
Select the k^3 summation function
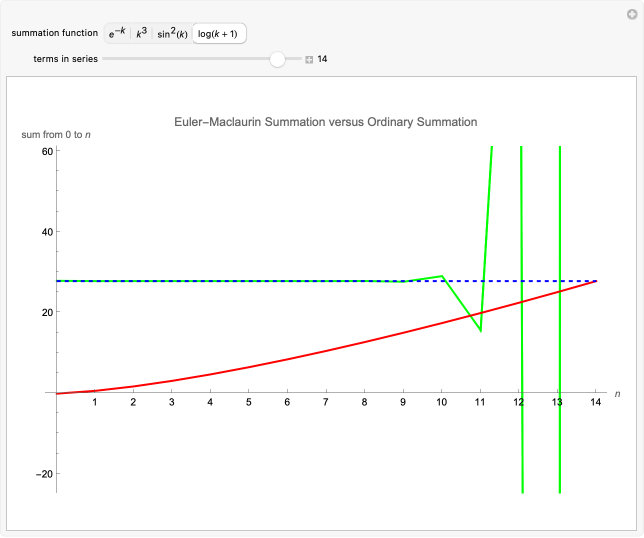[x=143, y=33]
